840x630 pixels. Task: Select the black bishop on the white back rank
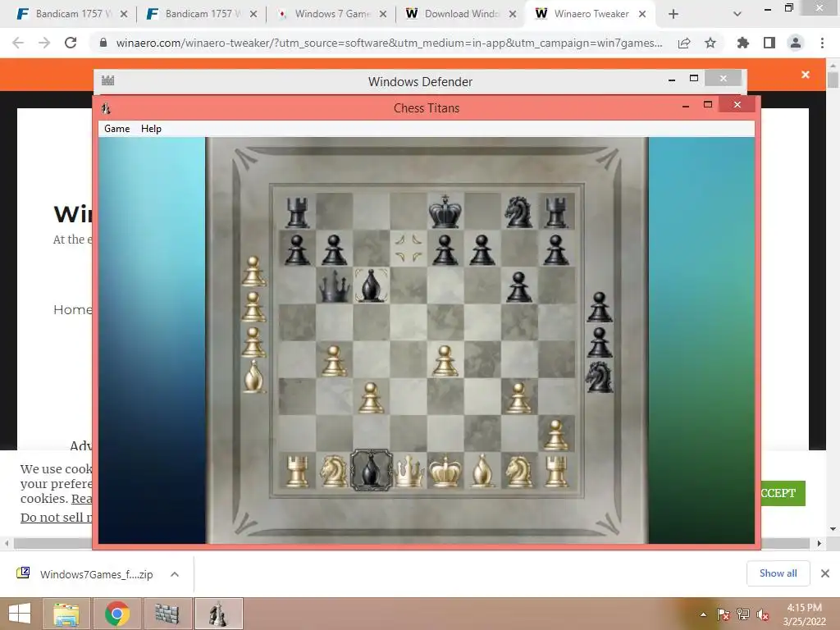pos(372,470)
